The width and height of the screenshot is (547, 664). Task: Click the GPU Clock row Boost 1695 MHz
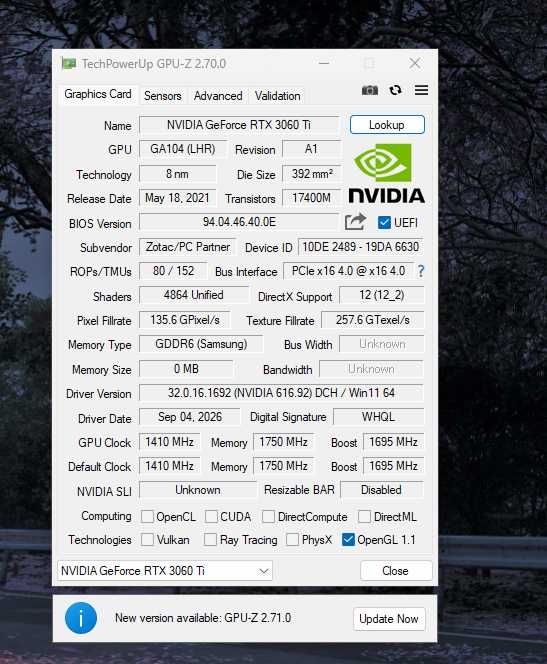(x=393, y=442)
